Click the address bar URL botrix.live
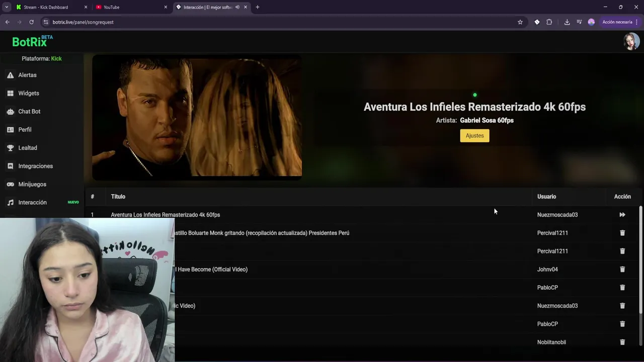The image size is (644, 362). pyautogui.click(x=83, y=22)
